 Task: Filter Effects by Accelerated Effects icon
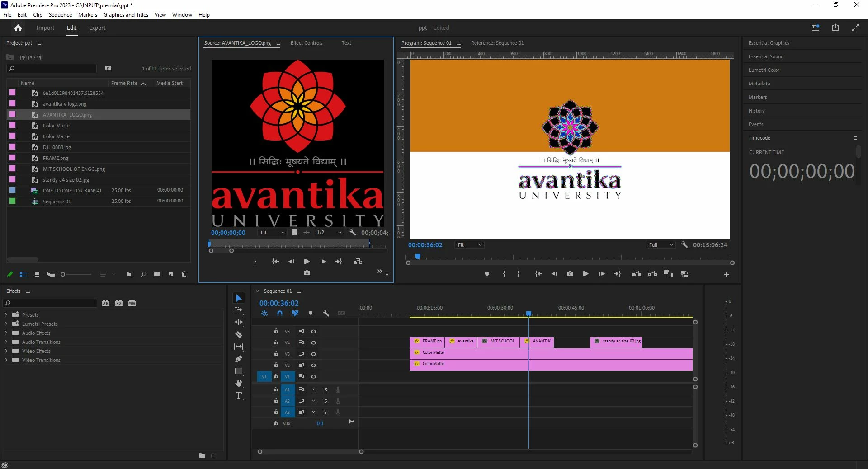106,303
